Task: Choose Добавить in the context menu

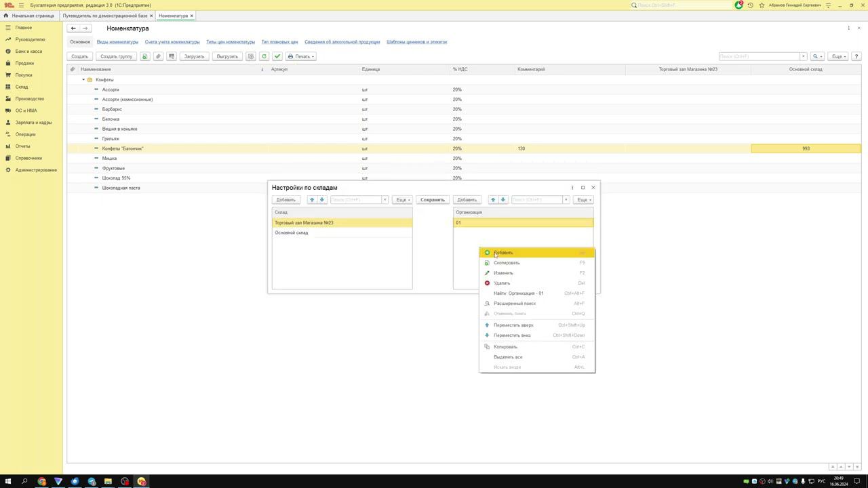Action: 536,253
